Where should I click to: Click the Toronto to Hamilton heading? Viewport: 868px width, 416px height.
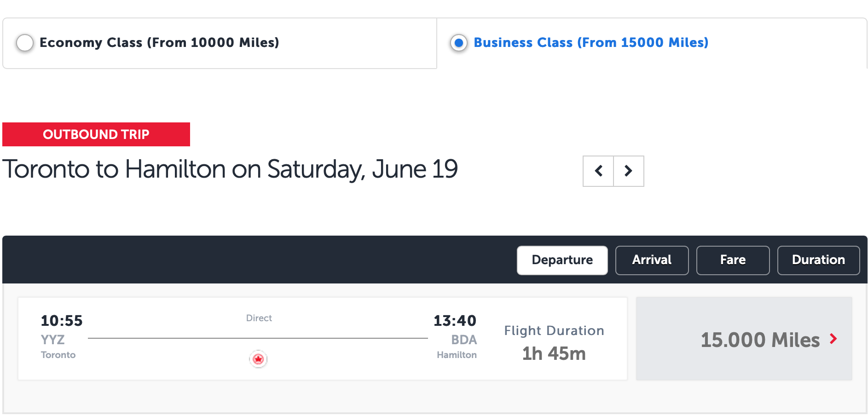coord(230,169)
